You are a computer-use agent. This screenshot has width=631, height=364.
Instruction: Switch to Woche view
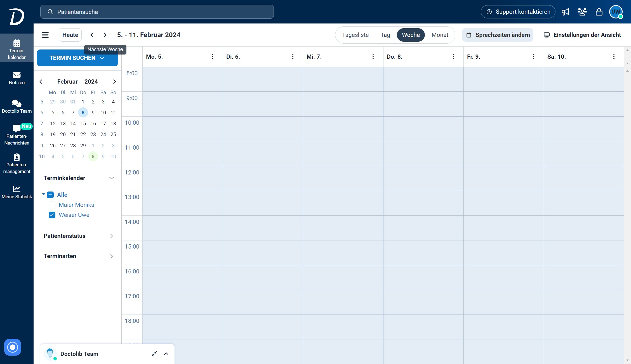411,35
